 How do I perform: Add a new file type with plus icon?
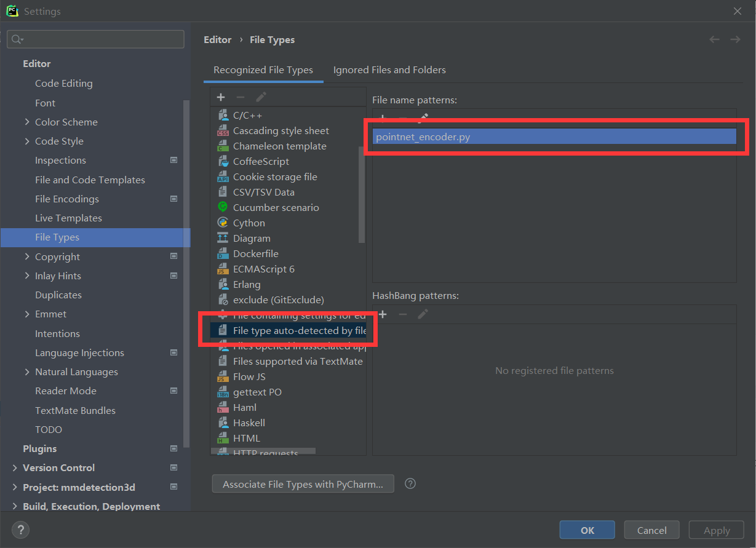pyautogui.click(x=221, y=97)
